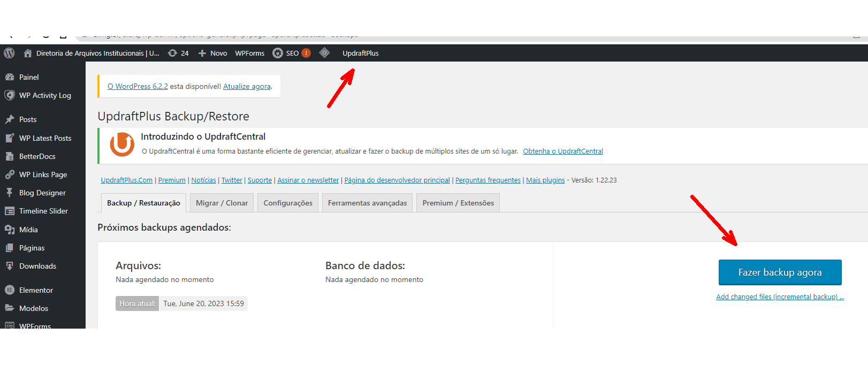Viewport: 868px width, 365px height.
Task: Open the Novo menu in the admin bar
Action: click(218, 53)
